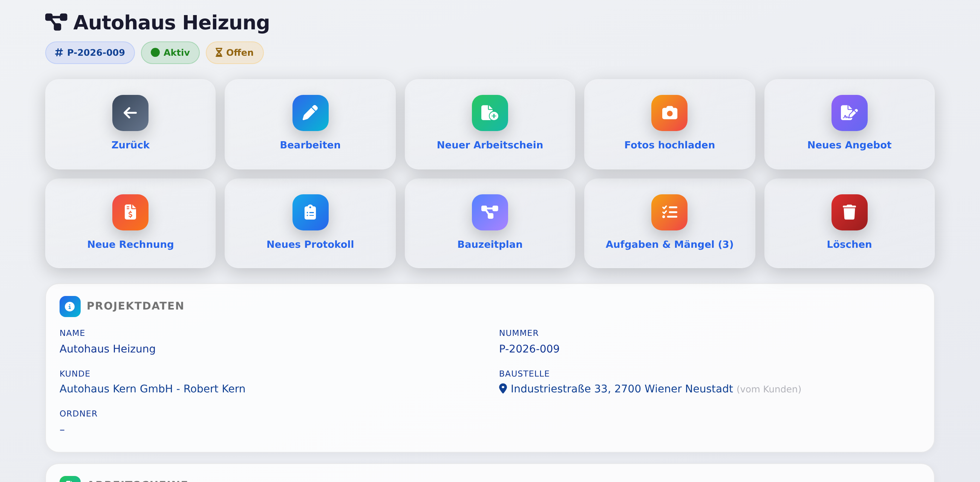Click the Nummer value P-2026-009

click(x=529, y=349)
